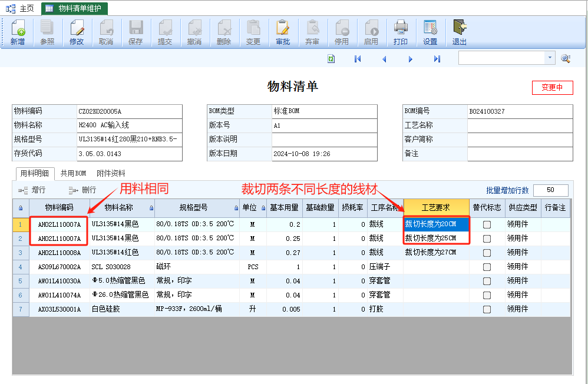This screenshot has width=588, height=384.
Task: Switch to the 共用BOM tab
Action: (x=74, y=173)
